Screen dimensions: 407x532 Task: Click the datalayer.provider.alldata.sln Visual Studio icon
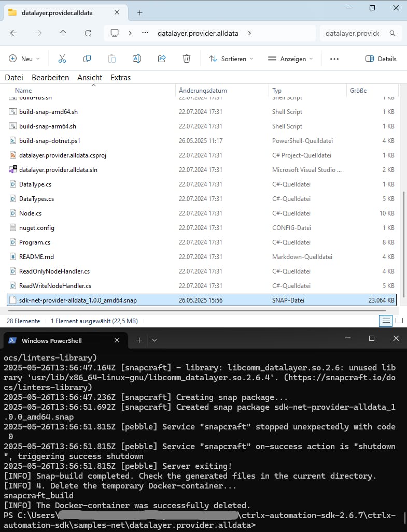(x=12, y=169)
